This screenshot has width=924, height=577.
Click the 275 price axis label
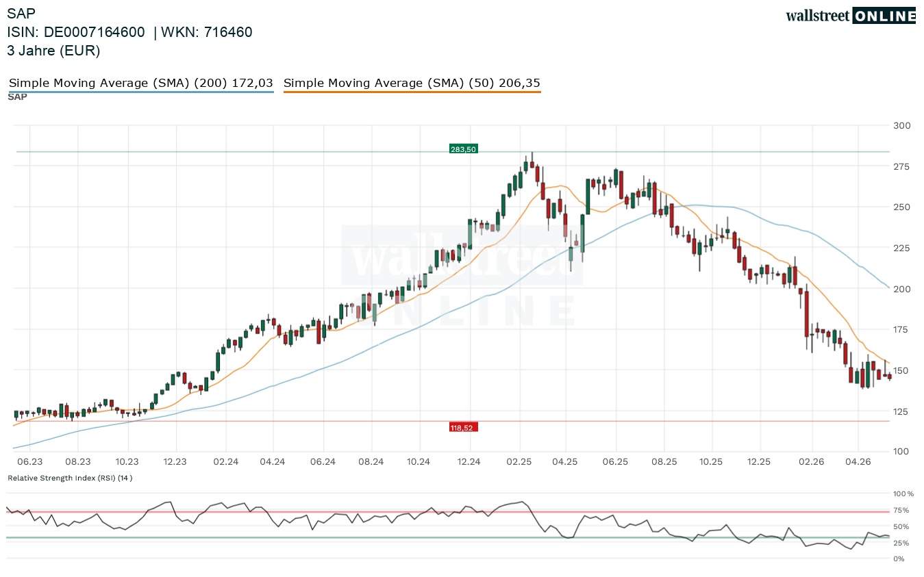[902, 167]
